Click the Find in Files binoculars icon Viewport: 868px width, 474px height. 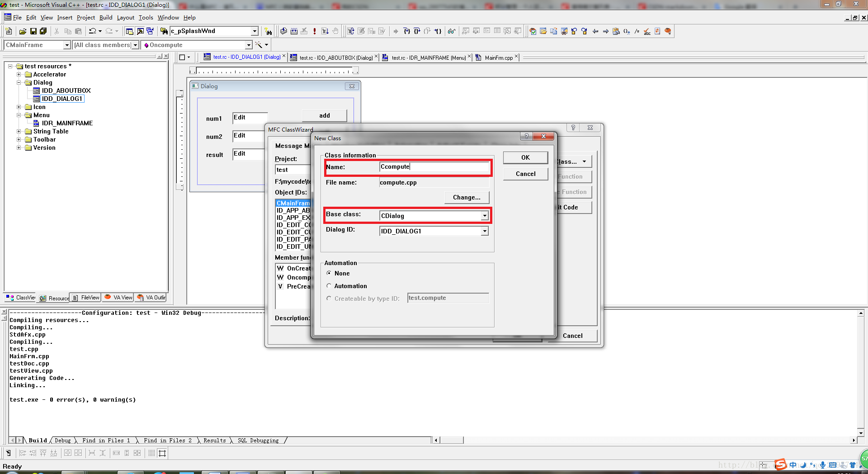pos(164,31)
